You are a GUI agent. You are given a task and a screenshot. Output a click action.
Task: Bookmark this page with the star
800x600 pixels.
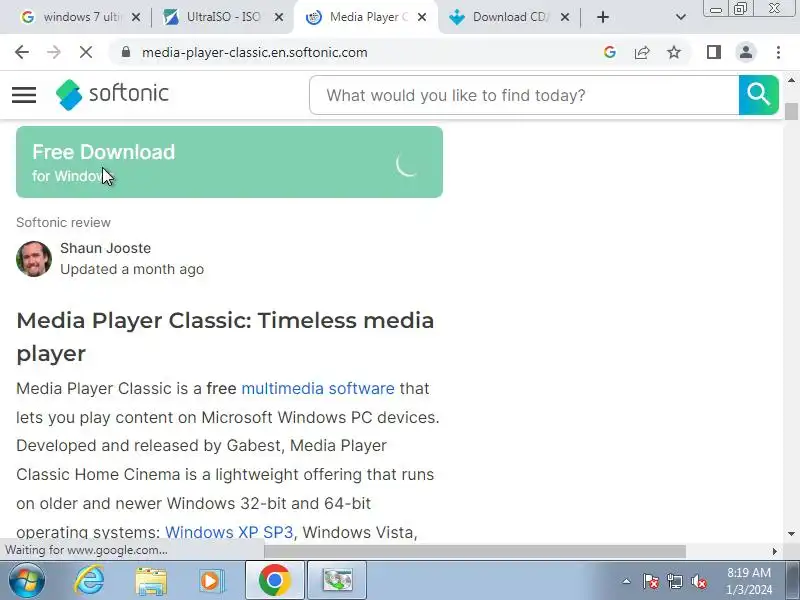pos(674,52)
